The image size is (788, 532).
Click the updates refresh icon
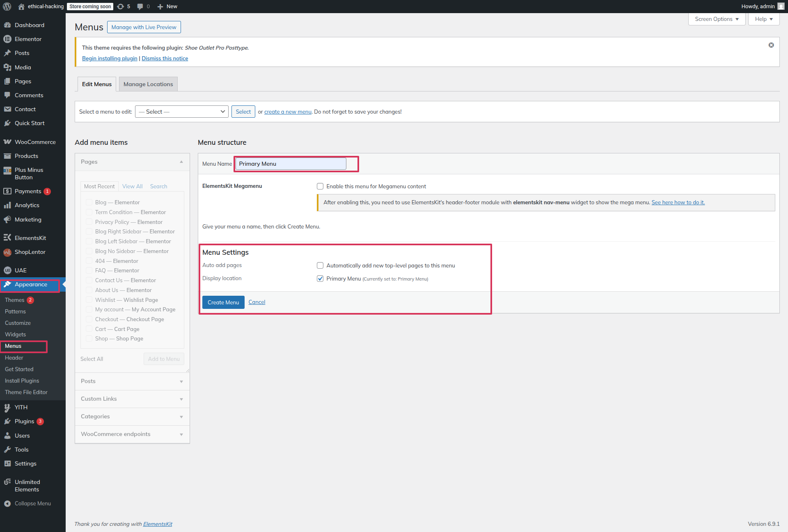(120, 7)
